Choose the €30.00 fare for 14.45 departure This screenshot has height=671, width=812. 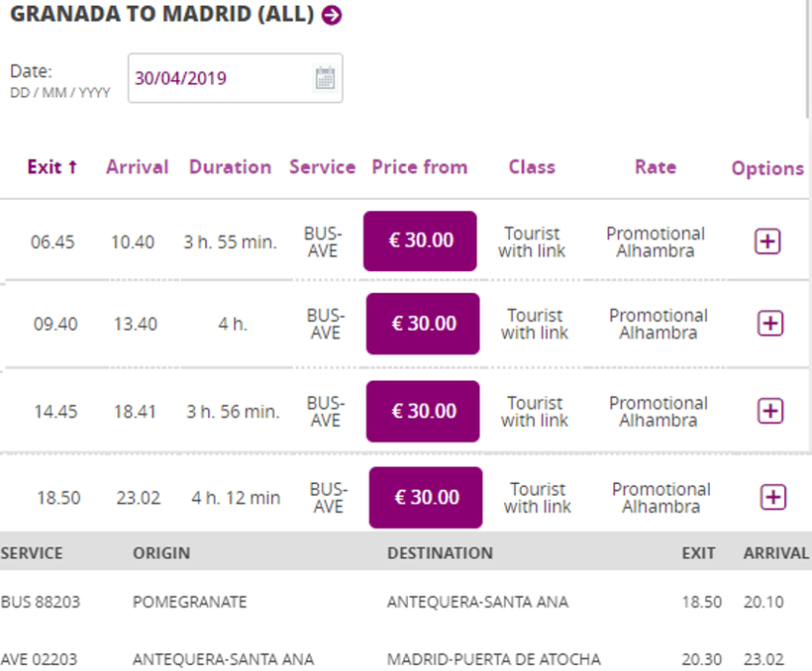[423, 411]
